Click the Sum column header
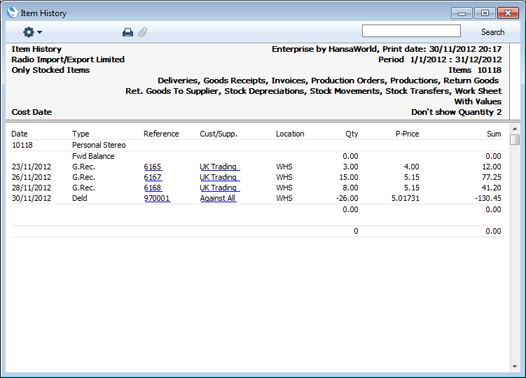The image size is (526, 378). pos(494,134)
